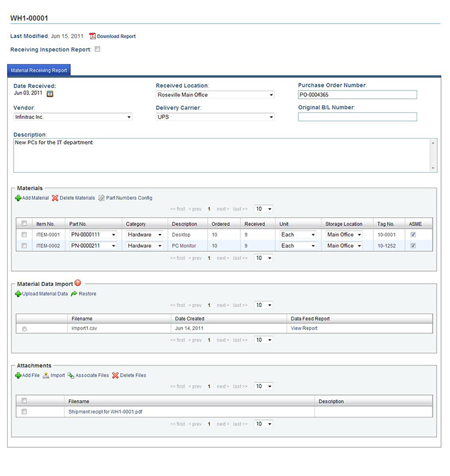Click the PC Monitor description cell
This screenshot has height=476, width=450.
click(x=184, y=246)
